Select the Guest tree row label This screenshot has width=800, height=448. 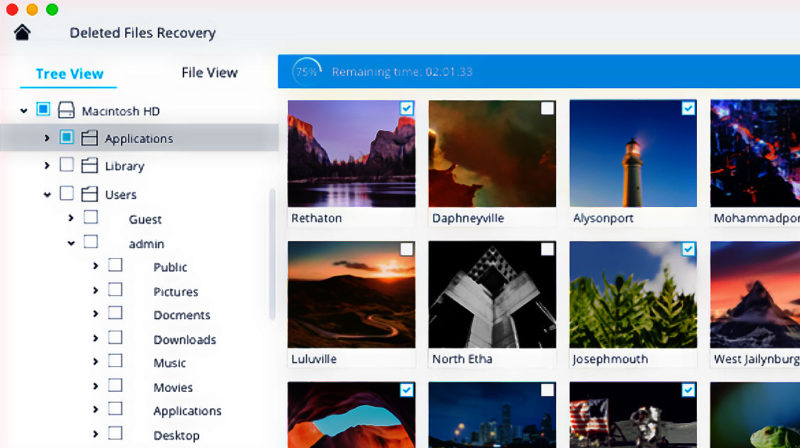[x=145, y=219]
